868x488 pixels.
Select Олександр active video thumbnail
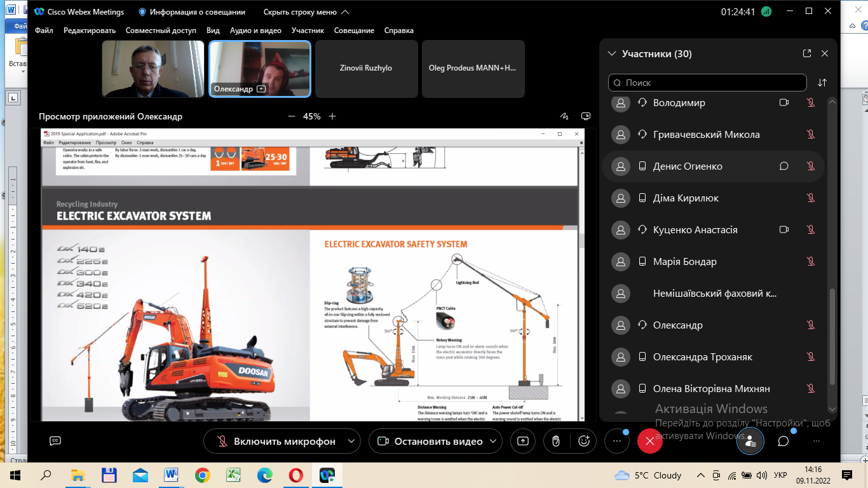260,69
